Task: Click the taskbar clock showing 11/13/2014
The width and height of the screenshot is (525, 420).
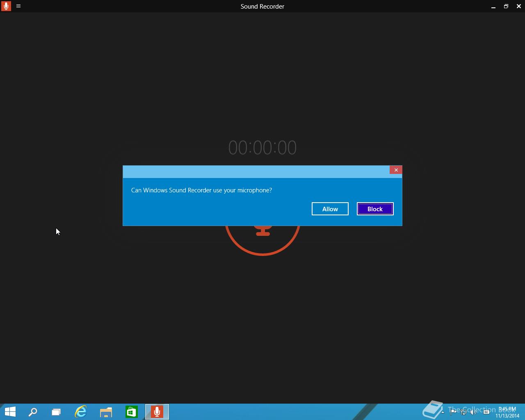Action: (x=507, y=412)
